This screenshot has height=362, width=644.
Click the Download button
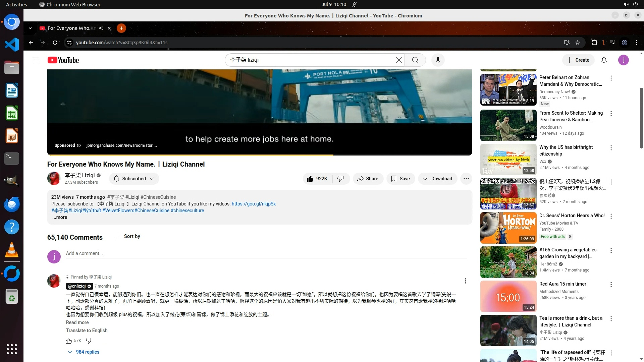[437, 179]
